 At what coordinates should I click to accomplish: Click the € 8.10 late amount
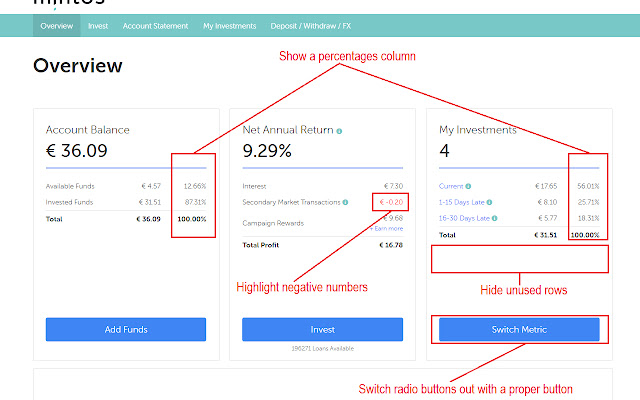547,202
